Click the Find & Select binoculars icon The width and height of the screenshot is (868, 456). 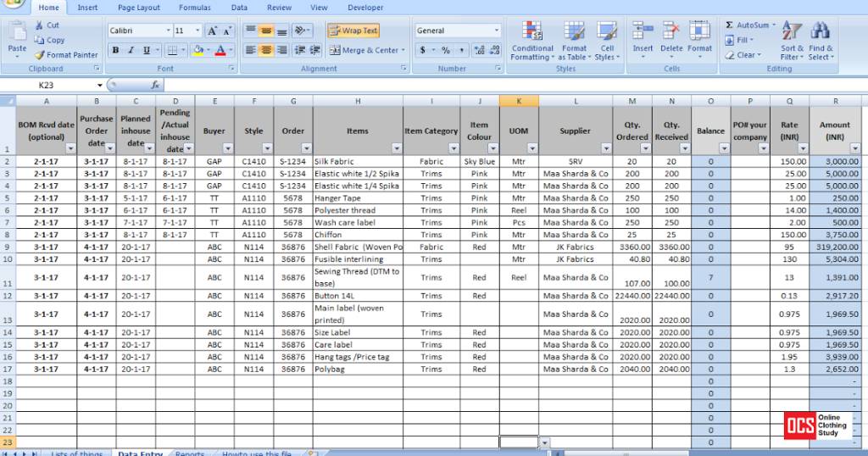click(x=820, y=32)
